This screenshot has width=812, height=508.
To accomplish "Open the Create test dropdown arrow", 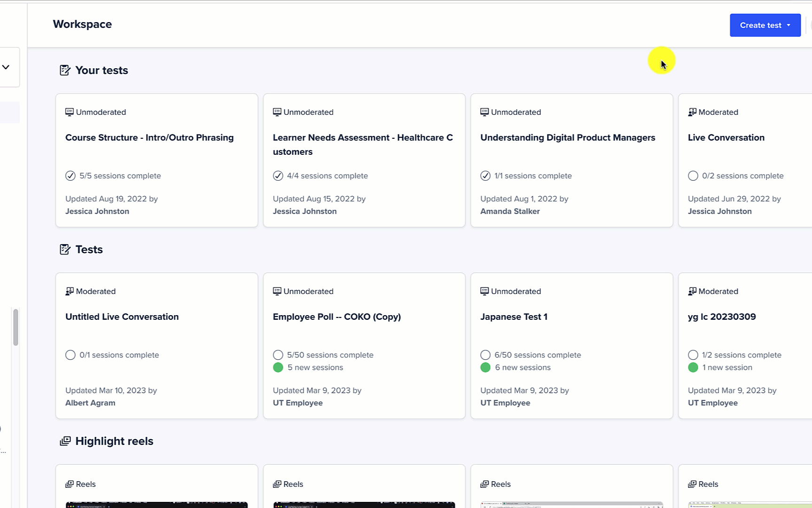I will (x=788, y=25).
